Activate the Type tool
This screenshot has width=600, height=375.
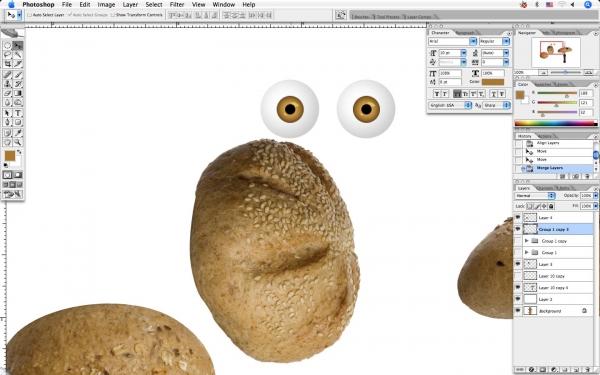[18, 113]
